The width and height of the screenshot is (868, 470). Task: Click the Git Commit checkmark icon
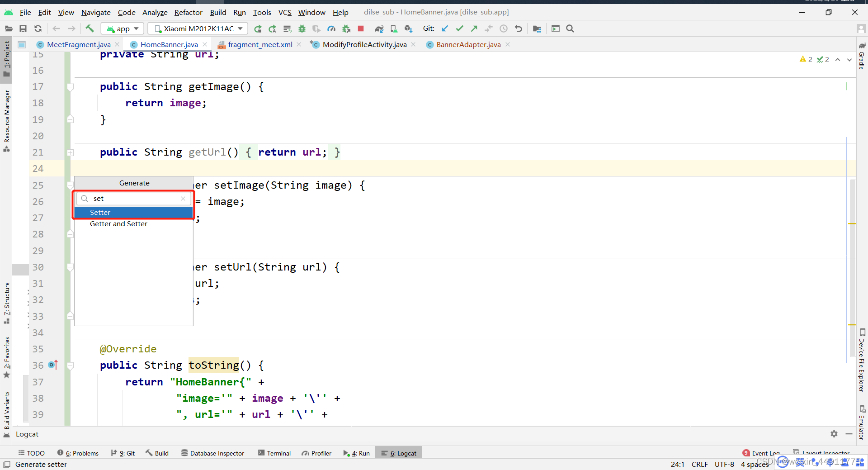click(x=460, y=28)
